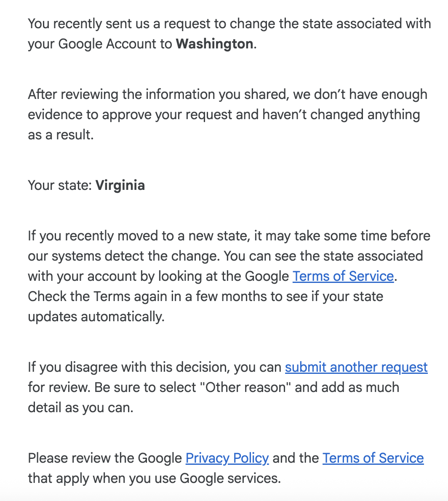Click the "Your state:" label
Image resolution: width=448 pixels, height=501 pixels.
(x=60, y=185)
